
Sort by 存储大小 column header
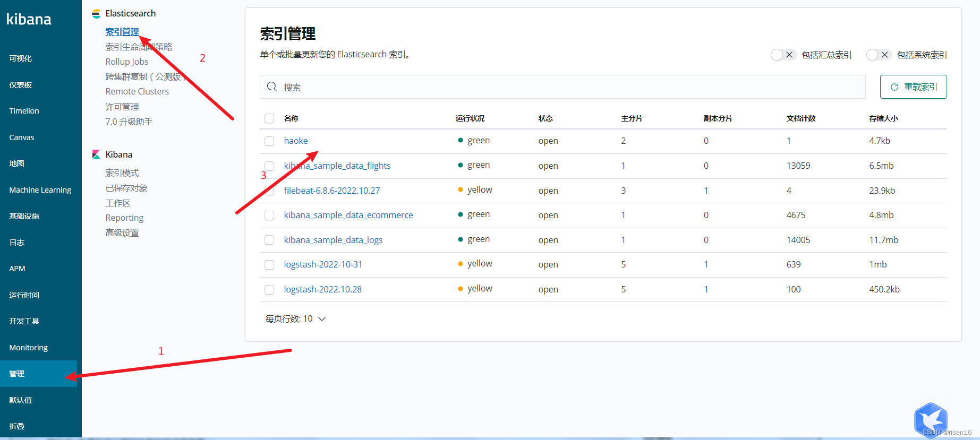[883, 118]
